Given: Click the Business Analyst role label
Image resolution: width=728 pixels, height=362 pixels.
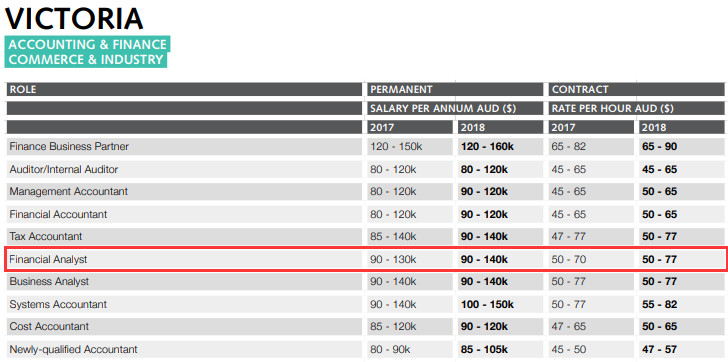Looking at the screenshot, I should pos(49,282).
